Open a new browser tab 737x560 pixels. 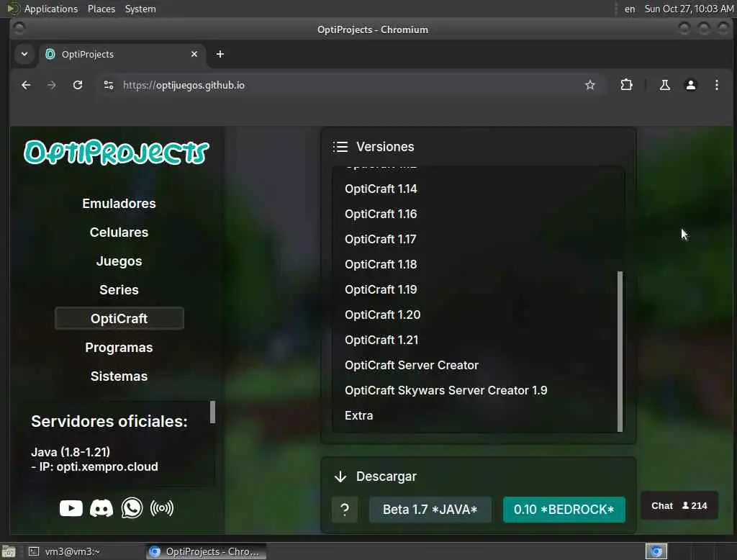220,54
